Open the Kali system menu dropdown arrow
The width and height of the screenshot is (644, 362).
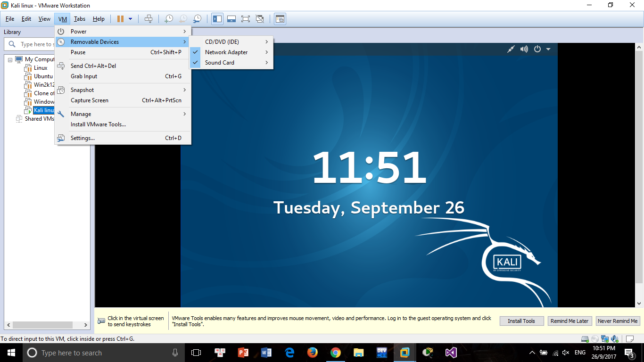(548, 49)
